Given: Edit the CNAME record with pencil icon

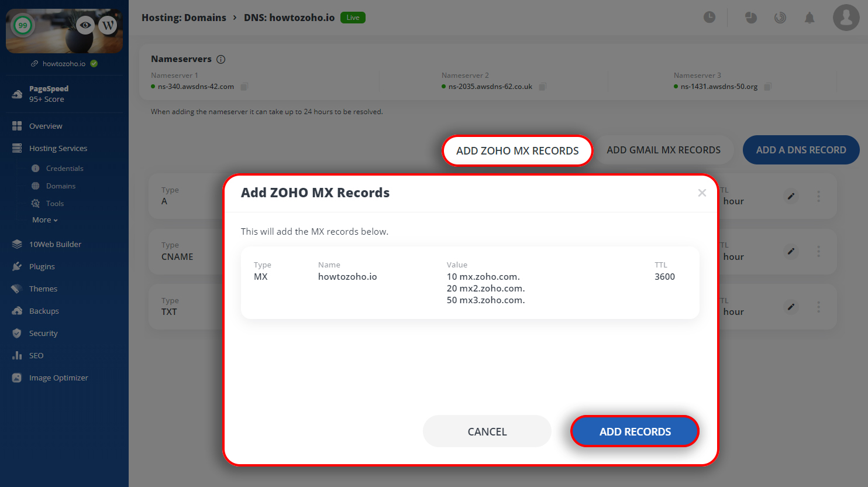Looking at the screenshot, I should pos(791,251).
